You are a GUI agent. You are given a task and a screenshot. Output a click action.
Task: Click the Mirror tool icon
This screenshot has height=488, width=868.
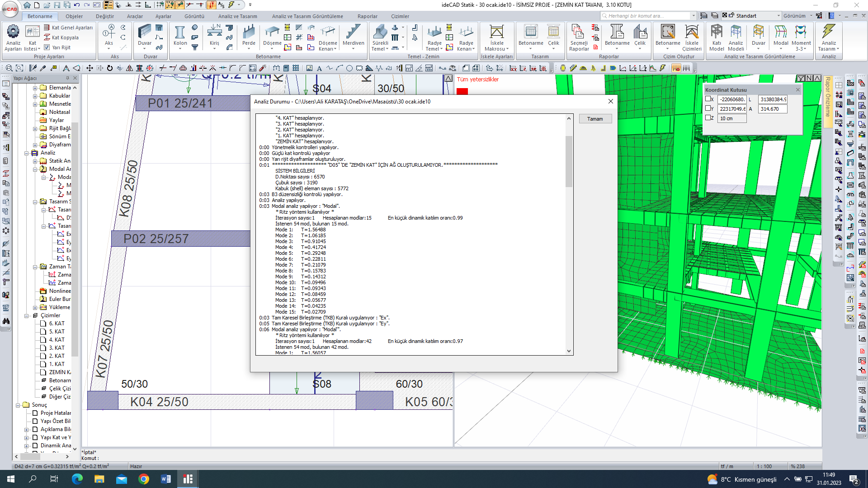tap(130, 68)
